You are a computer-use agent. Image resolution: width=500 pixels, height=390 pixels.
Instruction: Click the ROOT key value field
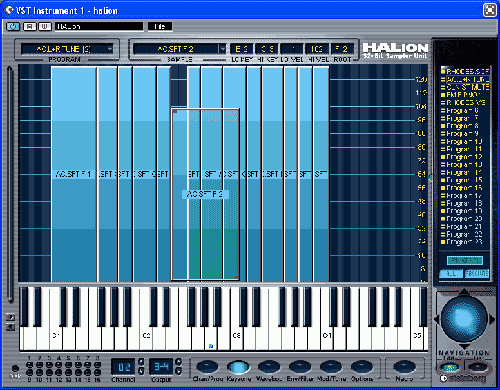342,49
